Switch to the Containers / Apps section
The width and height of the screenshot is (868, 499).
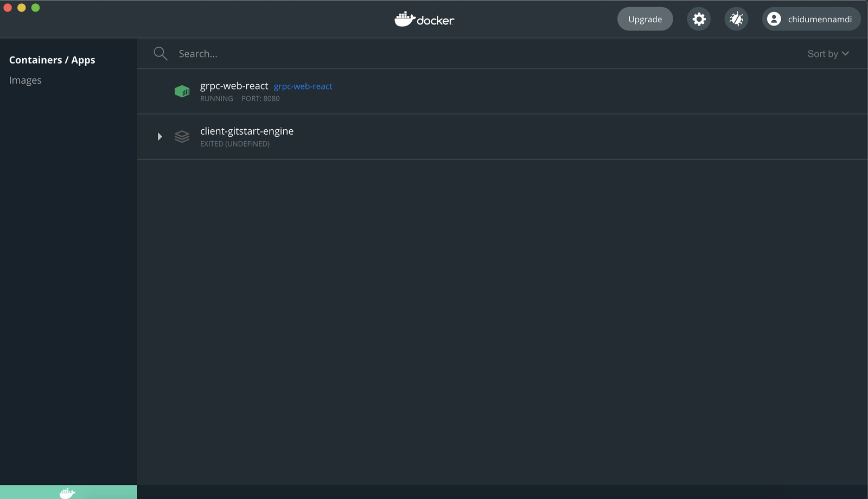tap(52, 60)
